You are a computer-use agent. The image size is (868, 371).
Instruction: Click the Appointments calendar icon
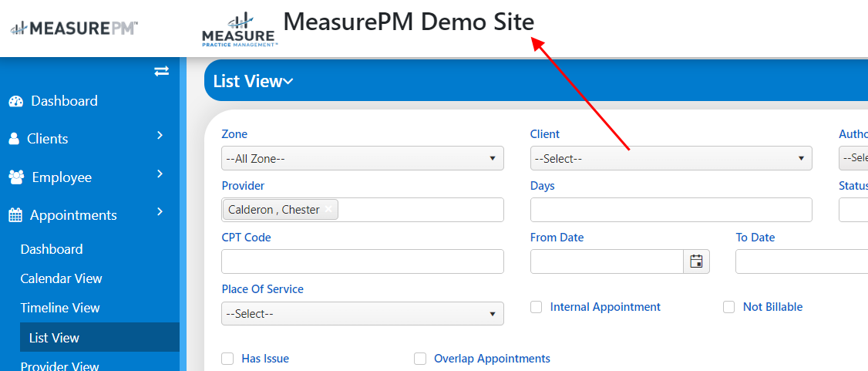15,215
